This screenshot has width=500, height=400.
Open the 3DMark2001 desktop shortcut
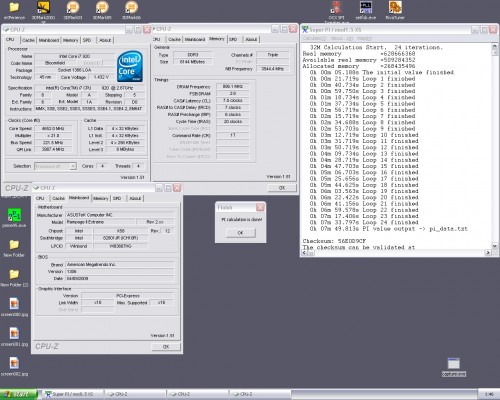tap(43, 10)
